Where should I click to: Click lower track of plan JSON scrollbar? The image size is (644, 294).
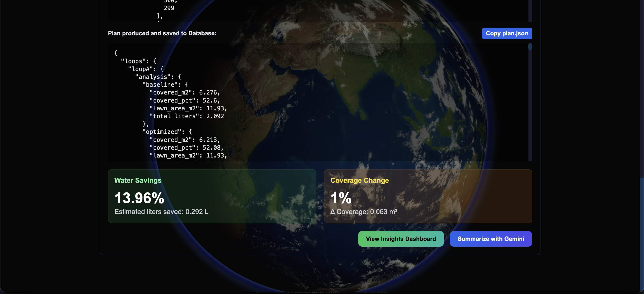coord(530,120)
